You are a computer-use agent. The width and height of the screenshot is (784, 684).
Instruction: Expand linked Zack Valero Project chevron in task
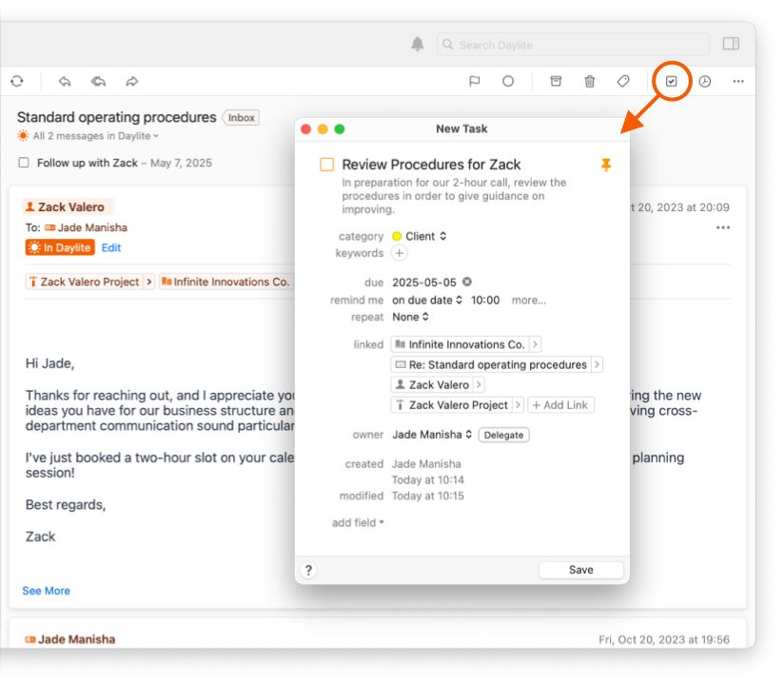518,405
